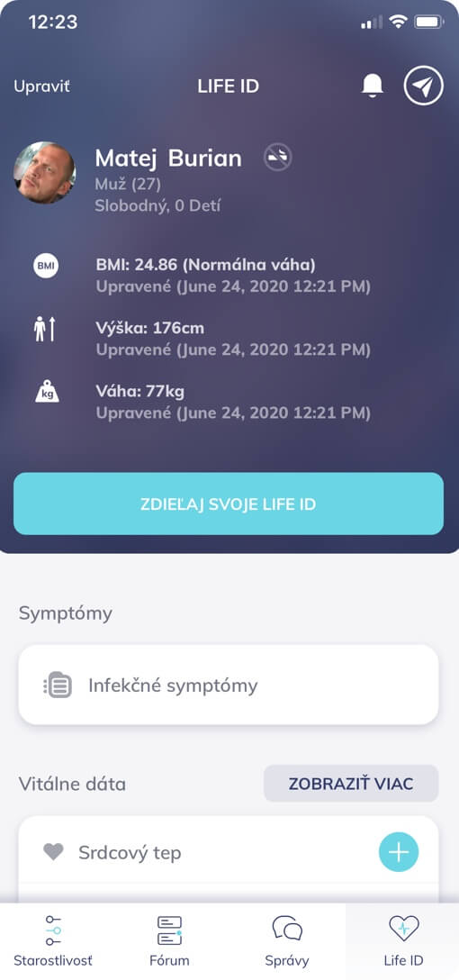Click ZDIEĽAJ SVOJE LIFE ID button
The image size is (459, 980).
click(x=229, y=504)
